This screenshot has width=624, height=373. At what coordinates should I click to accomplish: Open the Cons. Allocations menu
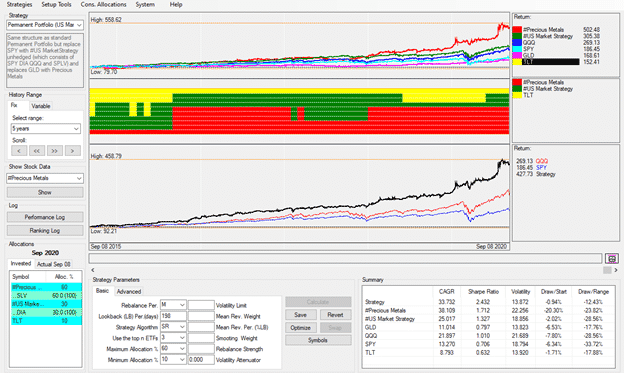[x=103, y=4]
